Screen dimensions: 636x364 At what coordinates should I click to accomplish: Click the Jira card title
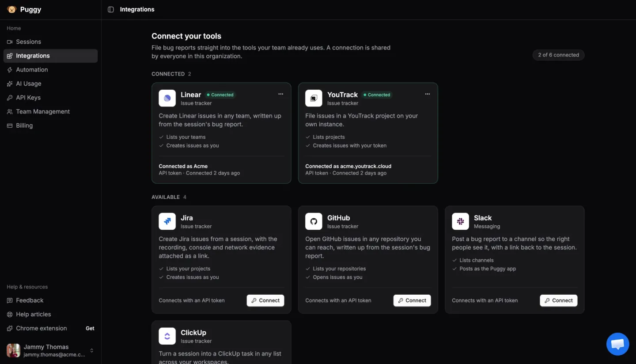click(187, 218)
